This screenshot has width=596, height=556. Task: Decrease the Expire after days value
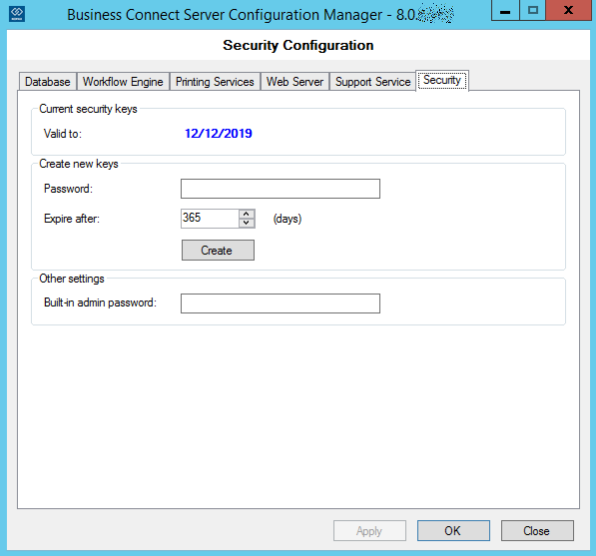click(246, 223)
